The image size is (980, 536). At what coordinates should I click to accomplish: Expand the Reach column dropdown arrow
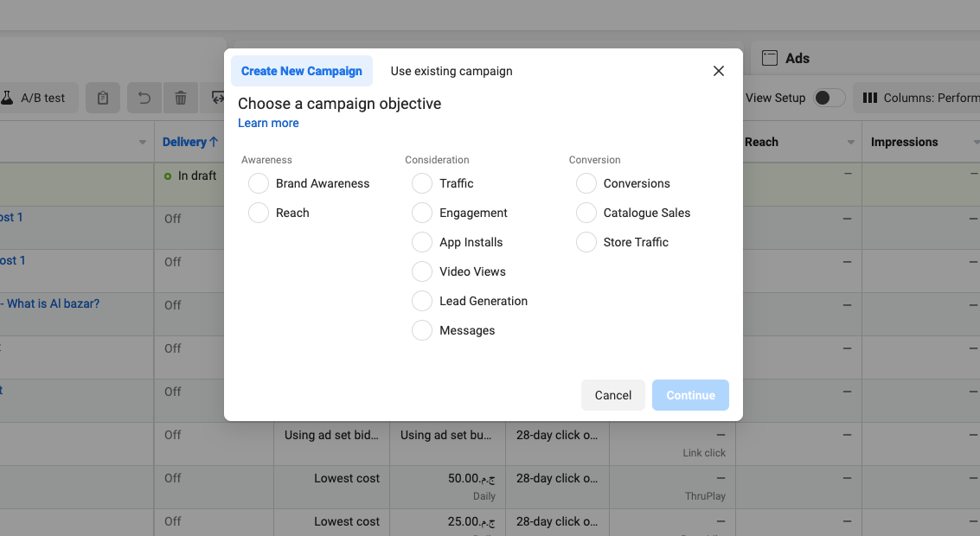click(851, 143)
